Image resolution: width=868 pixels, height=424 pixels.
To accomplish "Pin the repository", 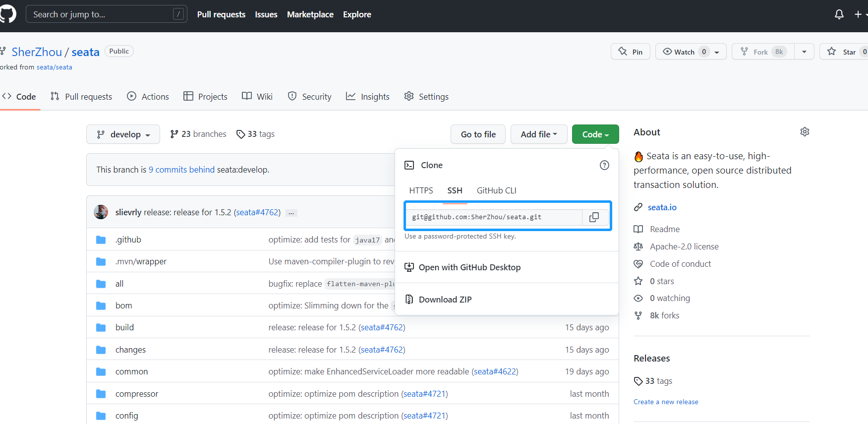I will tap(630, 52).
